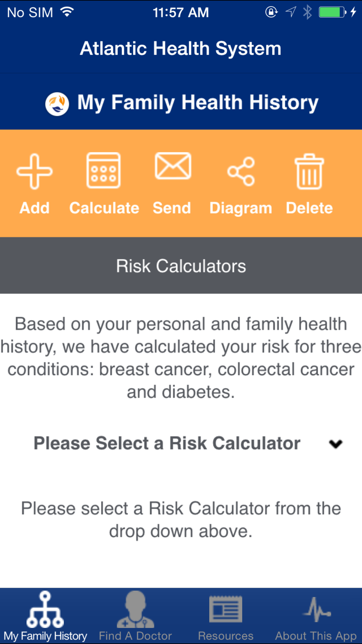Tap the Add plus icon

click(34, 171)
